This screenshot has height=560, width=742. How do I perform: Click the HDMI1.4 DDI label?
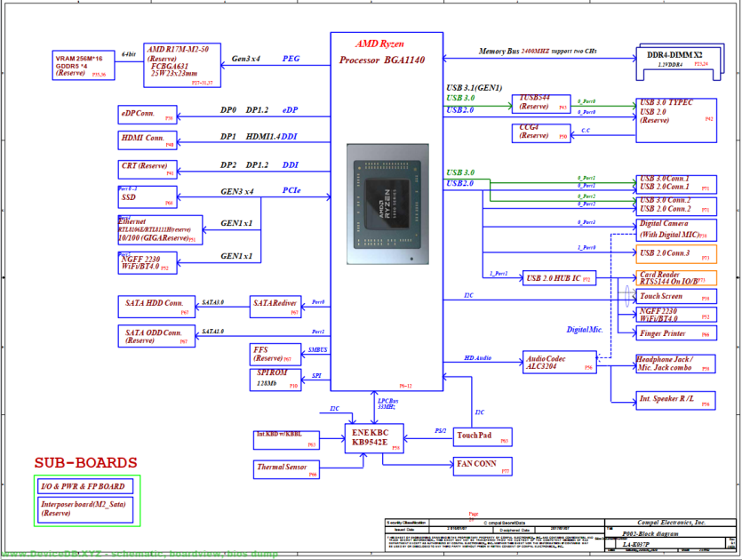pyautogui.click(x=271, y=136)
